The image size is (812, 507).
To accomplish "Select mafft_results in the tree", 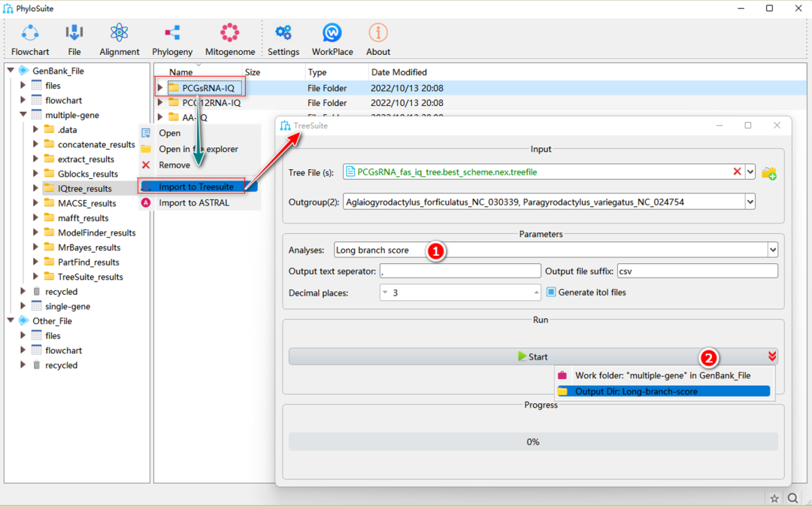I will (83, 218).
